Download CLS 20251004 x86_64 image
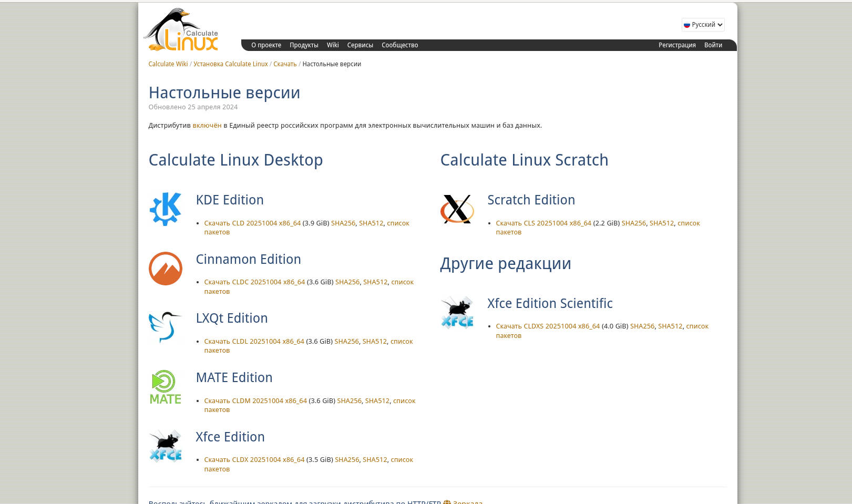The image size is (852, 504). [543, 223]
